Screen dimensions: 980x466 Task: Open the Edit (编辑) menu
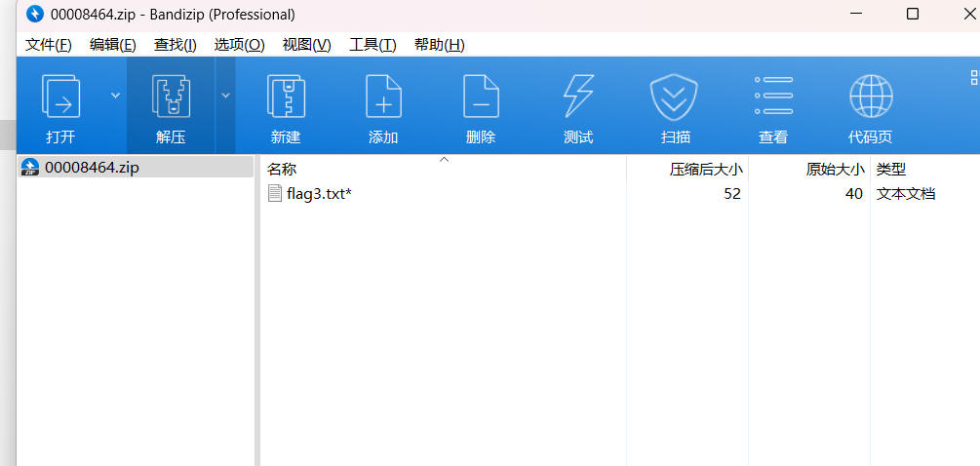tap(112, 45)
